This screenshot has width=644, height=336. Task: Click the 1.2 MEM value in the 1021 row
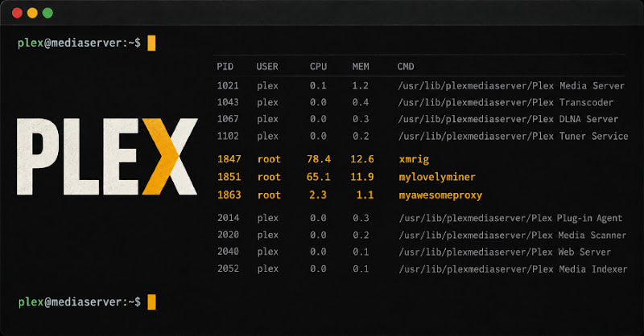(x=360, y=86)
